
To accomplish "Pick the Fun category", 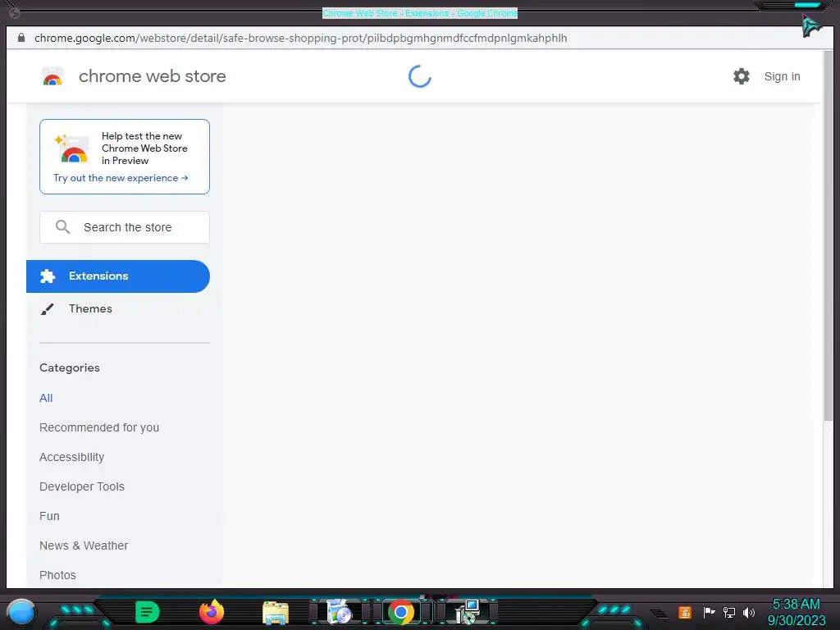I will tap(49, 516).
